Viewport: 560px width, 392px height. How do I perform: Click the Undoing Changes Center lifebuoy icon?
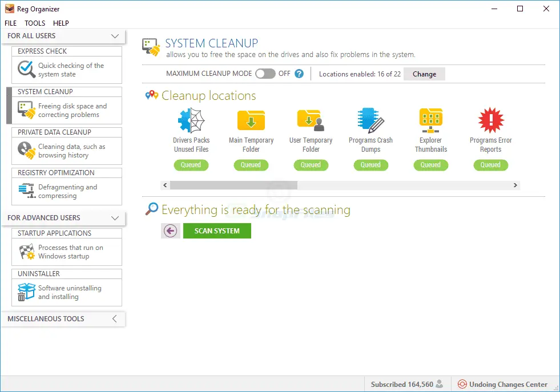(x=462, y=384)
